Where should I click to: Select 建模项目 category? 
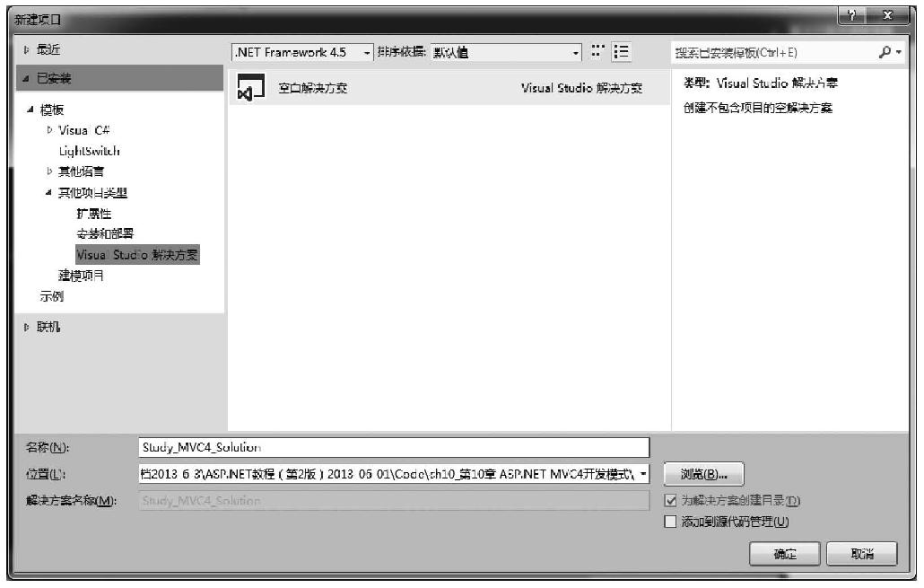click(81, 276)
